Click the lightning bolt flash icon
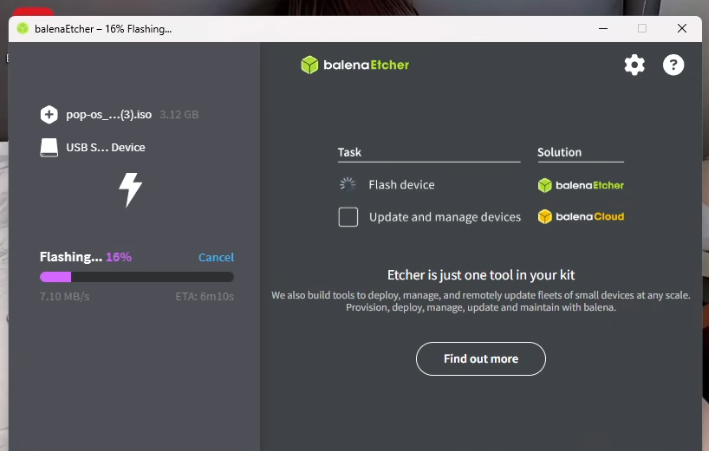The width and height of the screenshot is (709, 451). (130, 189)
